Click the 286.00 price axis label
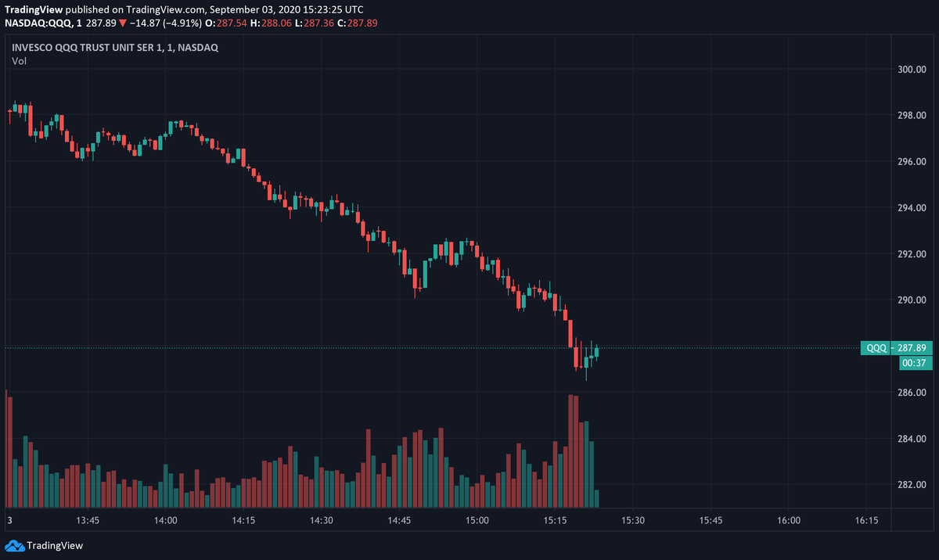This screenshot has height=560, width=939. pos(912,393)
